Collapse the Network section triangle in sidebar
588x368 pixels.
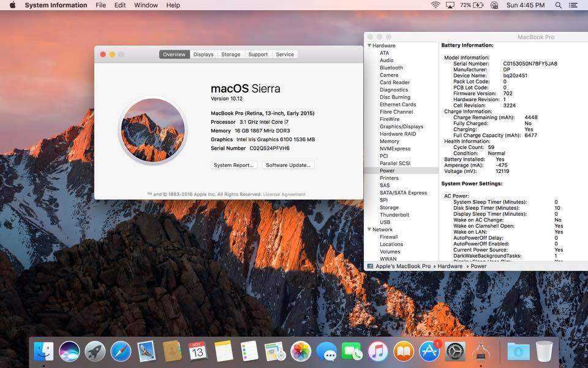pyautogui.click(x=369, y=229)
